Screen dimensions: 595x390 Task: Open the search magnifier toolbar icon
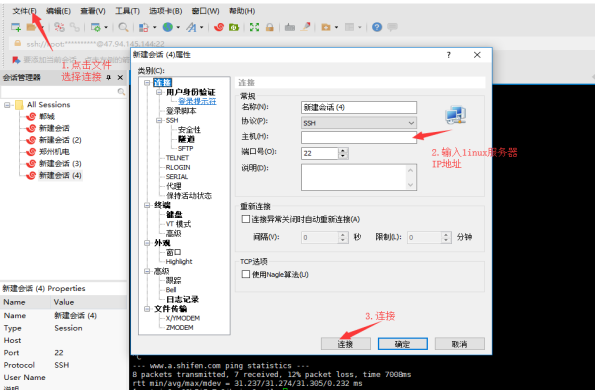coord(123,27)
